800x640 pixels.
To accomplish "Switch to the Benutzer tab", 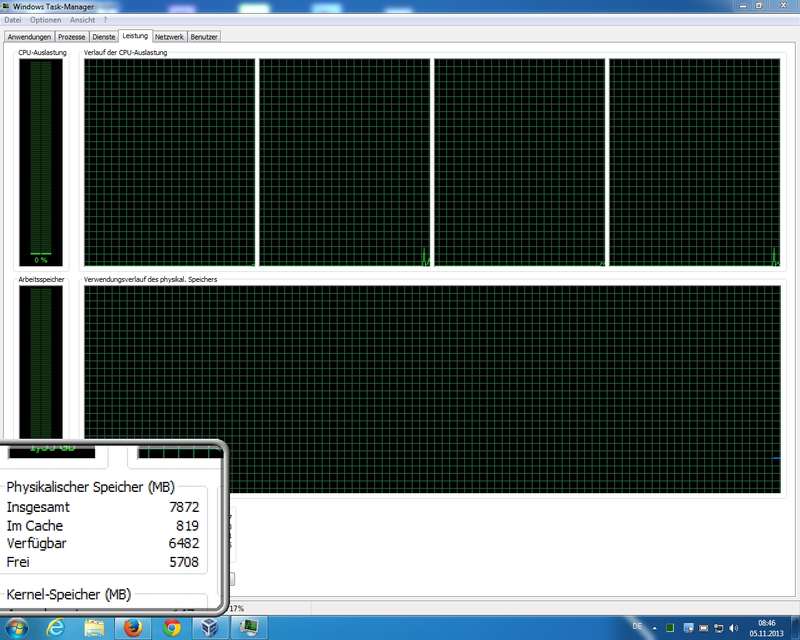I will (204, 37).
